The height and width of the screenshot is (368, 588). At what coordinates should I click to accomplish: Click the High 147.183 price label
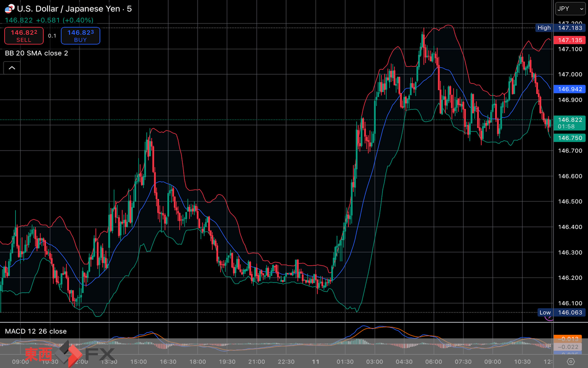click(x=560, y=28)
